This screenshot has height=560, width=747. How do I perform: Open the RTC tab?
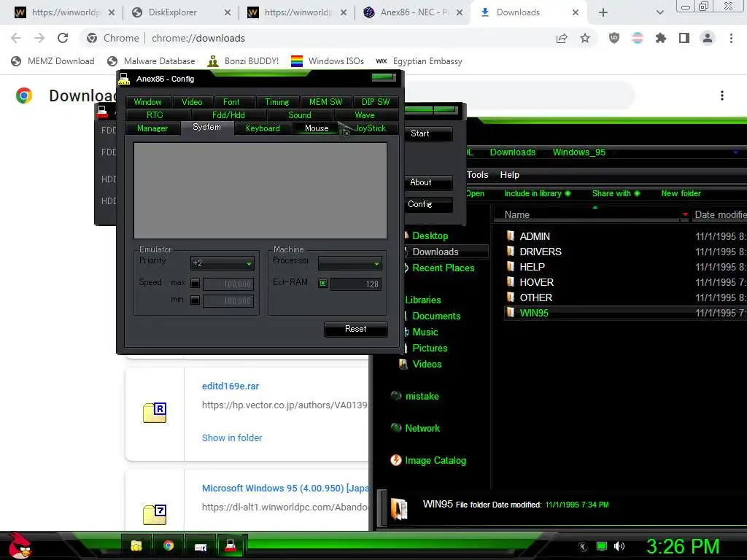click(155, 115)
